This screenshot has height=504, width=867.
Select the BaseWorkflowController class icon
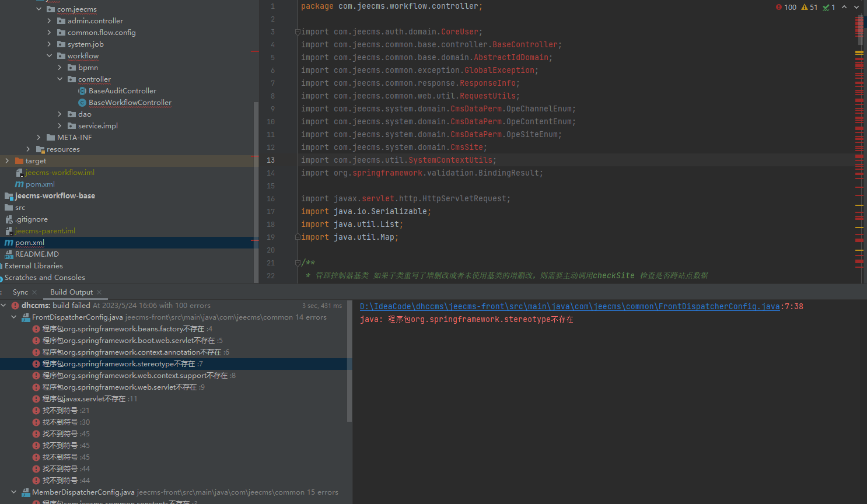pyautogui.click(x=82, y=103)
